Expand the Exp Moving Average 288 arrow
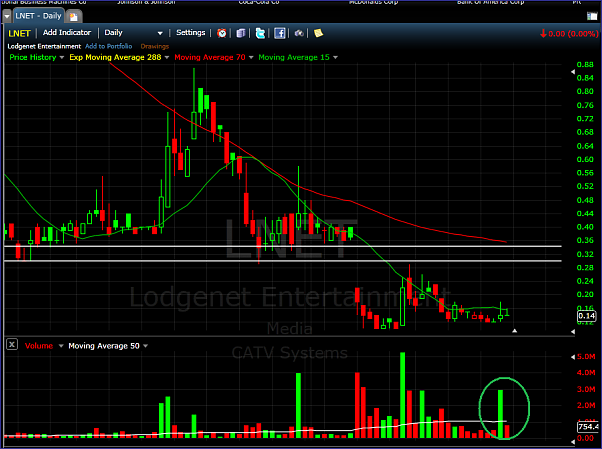This screenshot has height=449, width=602. [x=167, y=58]
